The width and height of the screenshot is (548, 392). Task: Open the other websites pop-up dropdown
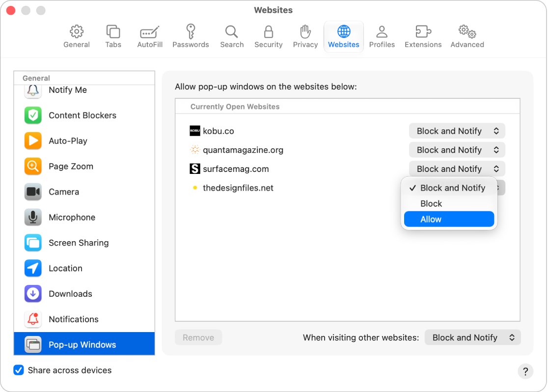pos(472,338)
